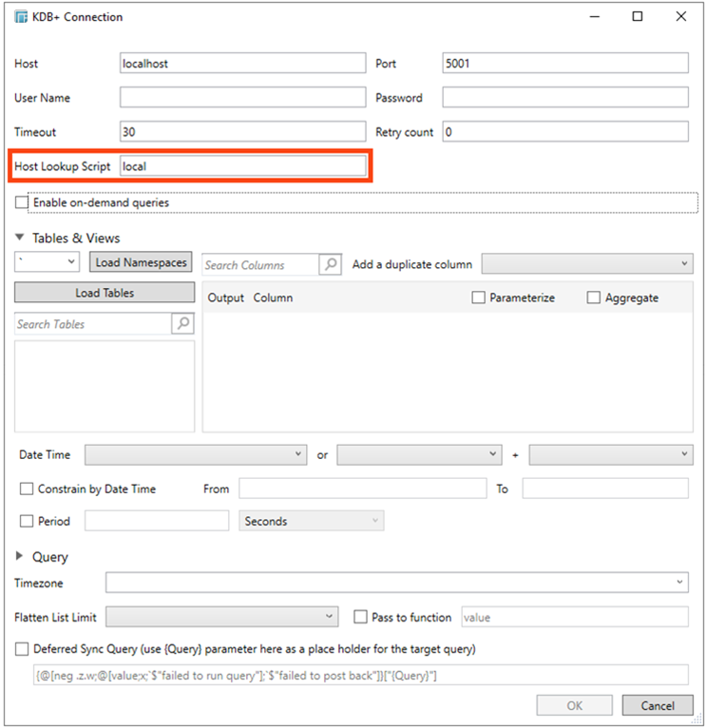Image resolution: width=706 pixels, height=728 pixels.
Task: Click the search icon beside Search Columns
Action: tap(330, 265)
